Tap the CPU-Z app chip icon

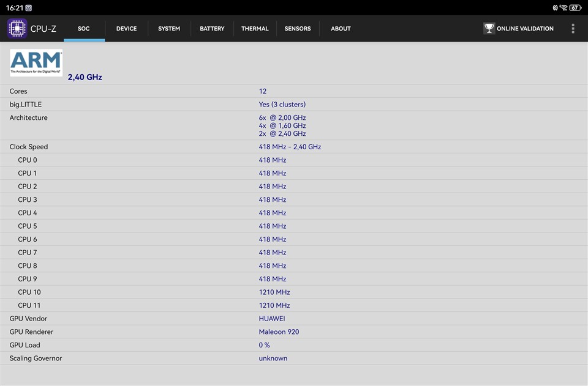click(x=17, y=29)
